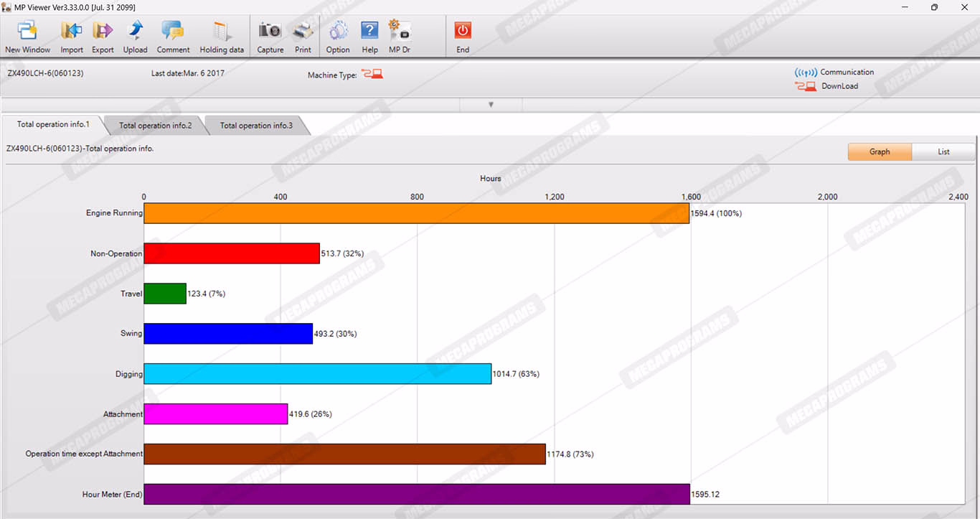Open the Option settings
The image size is (980, 519).
[x=338, y=37]
